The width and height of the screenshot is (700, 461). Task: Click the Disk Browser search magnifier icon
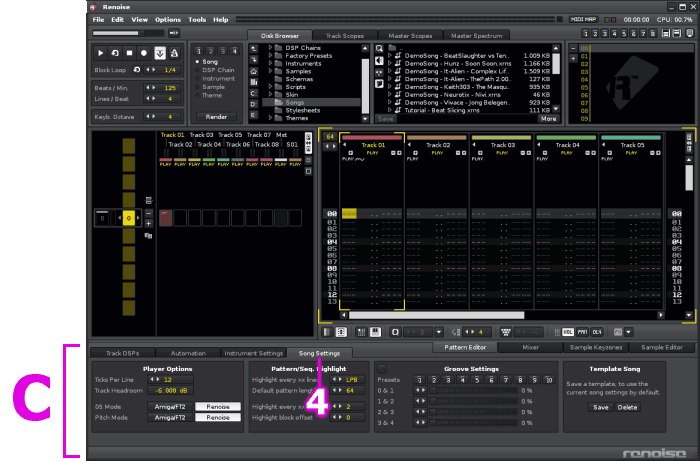coord(379,49)
